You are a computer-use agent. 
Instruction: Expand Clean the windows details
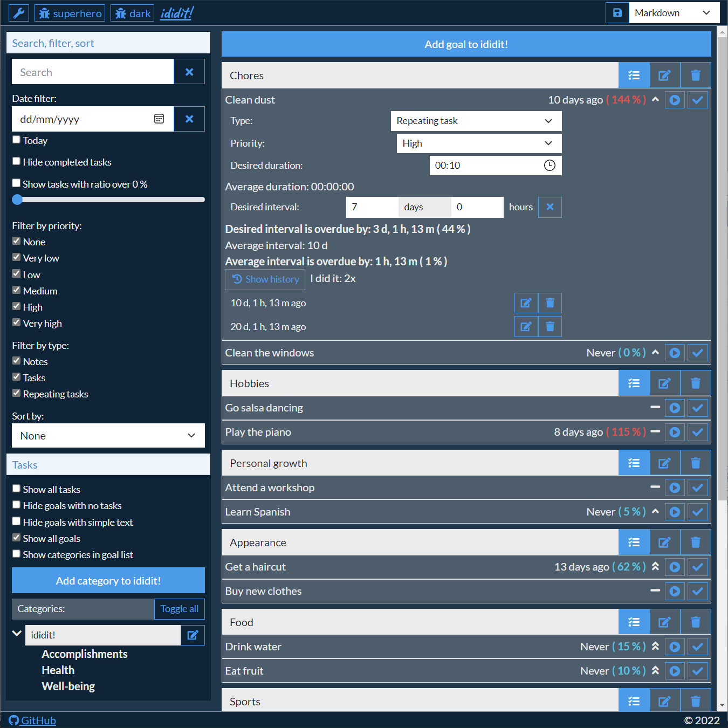pyautogui.click(x=655, y=352)
